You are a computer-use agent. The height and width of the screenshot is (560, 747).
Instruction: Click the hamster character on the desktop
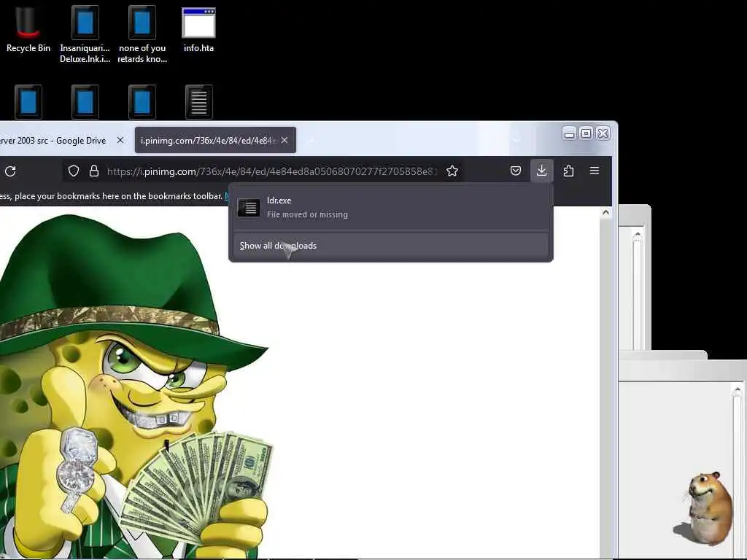tap(703, 508)
